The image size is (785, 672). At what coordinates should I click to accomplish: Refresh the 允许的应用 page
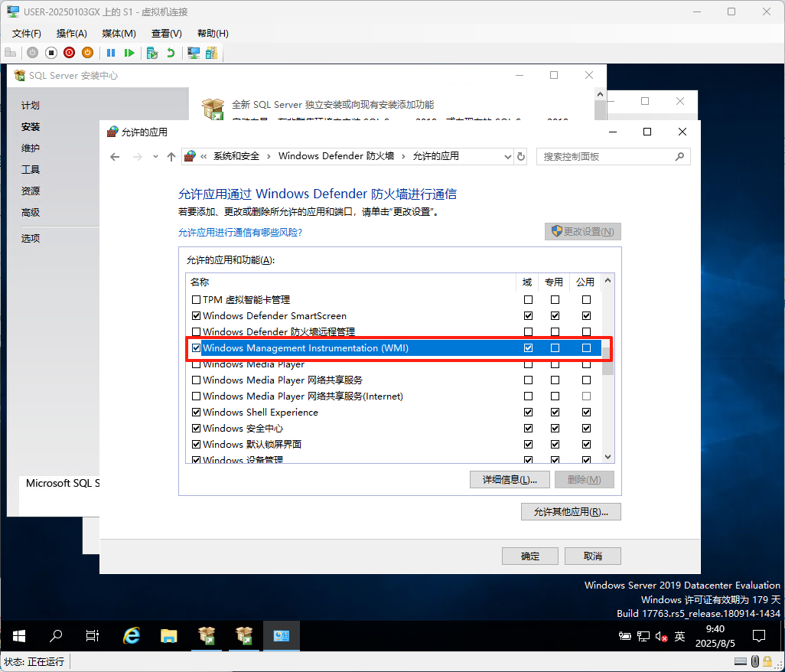pyautogui.click(x=521, y=157)
